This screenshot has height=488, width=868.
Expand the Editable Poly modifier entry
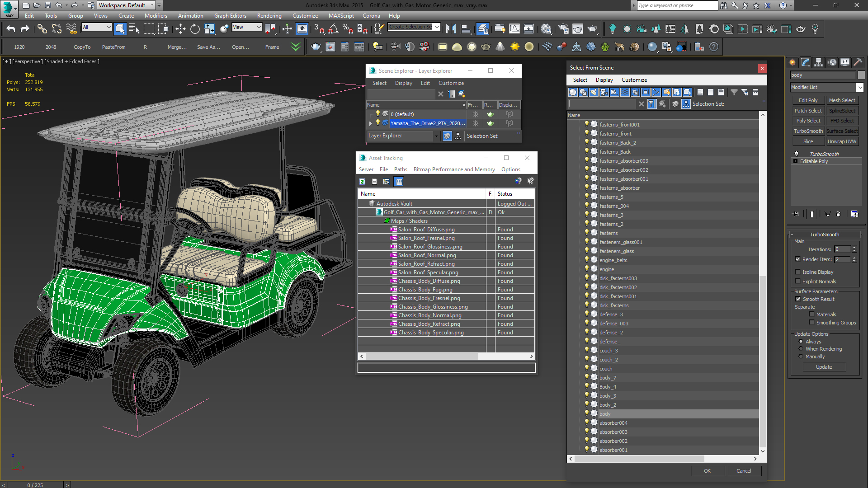(x=796, y=161)
